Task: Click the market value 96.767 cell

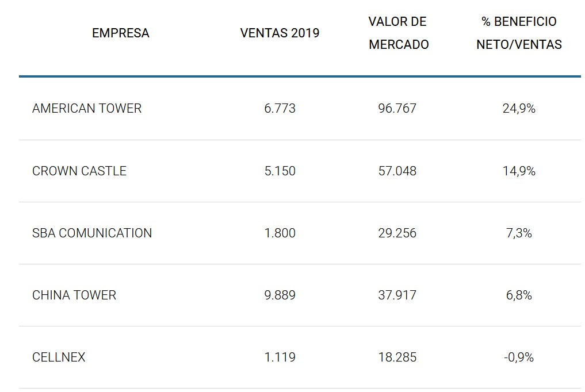Action: point(397,109)
